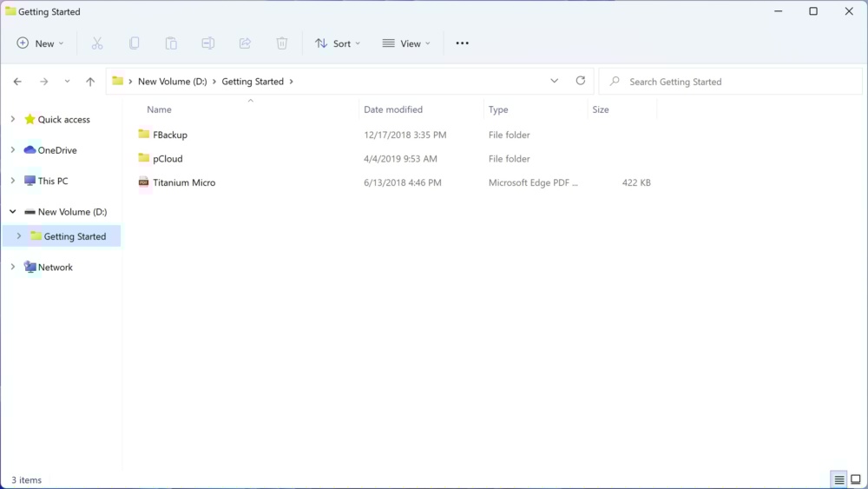This screenshot has height=489, width=868.
Task: Open recent locations dropdown arrow
Action: tap(67, 82)
